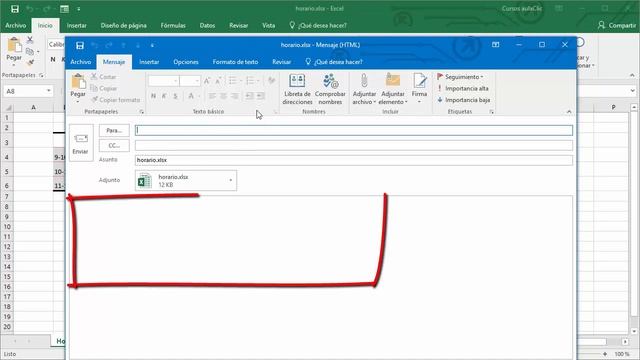Toggle numbered list icon
The width and height of the screenshot is (640, 360).
click(250, 81)
